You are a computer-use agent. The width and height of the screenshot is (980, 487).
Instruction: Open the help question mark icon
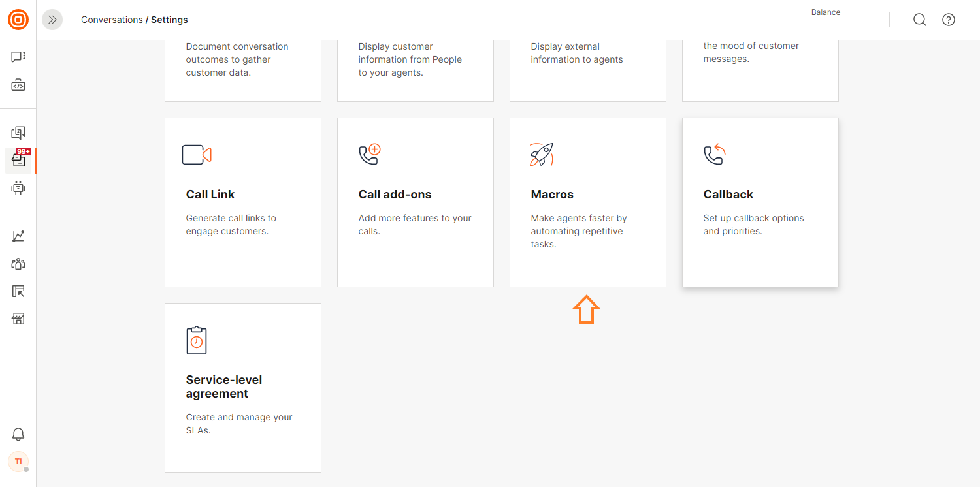click(949, 20)
